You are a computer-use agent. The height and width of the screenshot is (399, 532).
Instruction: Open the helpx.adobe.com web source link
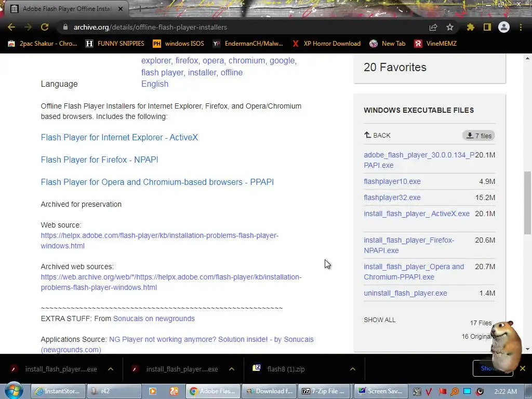(x=159, y=241)
